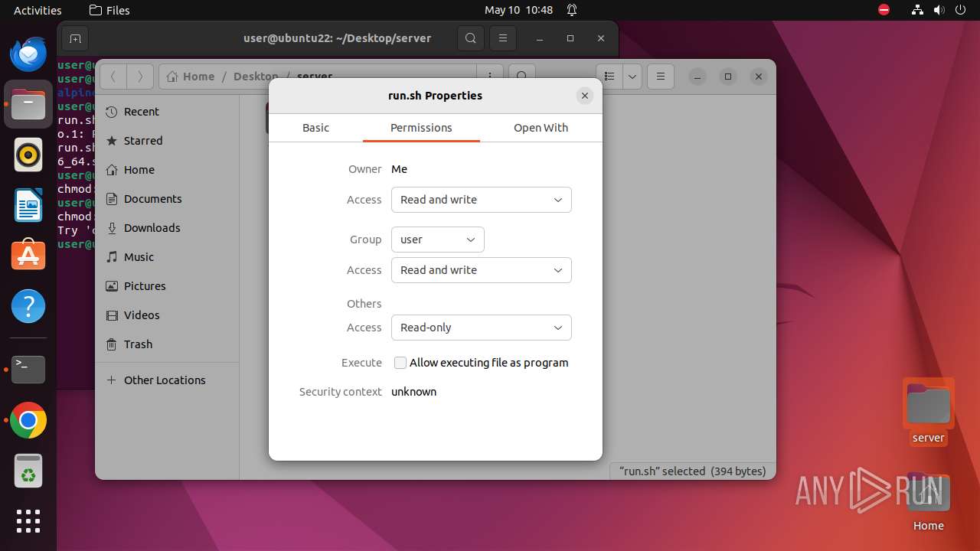Open the Group Access dropdown

[x=481, y=270]
